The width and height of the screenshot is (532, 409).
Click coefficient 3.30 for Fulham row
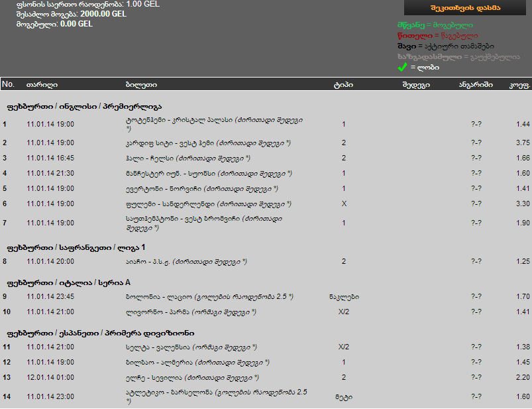pos(523,204)
